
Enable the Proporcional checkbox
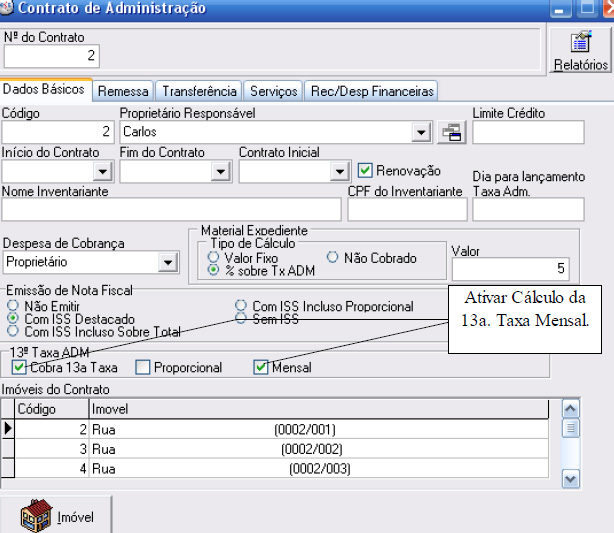pos(142,367)
